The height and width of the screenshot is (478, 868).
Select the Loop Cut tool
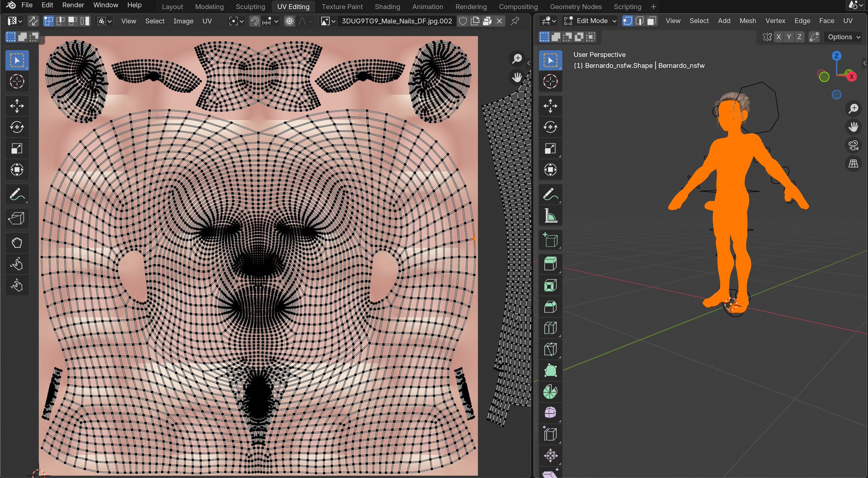[x=550, y=328]
